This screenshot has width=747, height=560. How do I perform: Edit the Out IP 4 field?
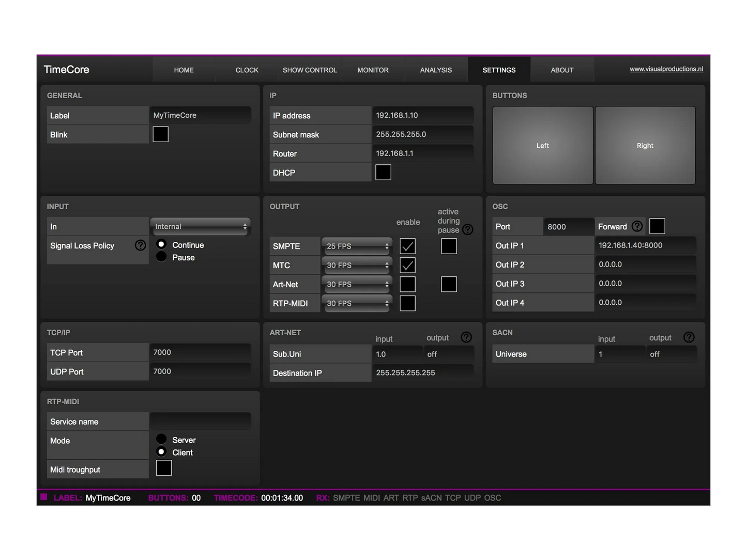pyautogui.click(x=646, y=303)
